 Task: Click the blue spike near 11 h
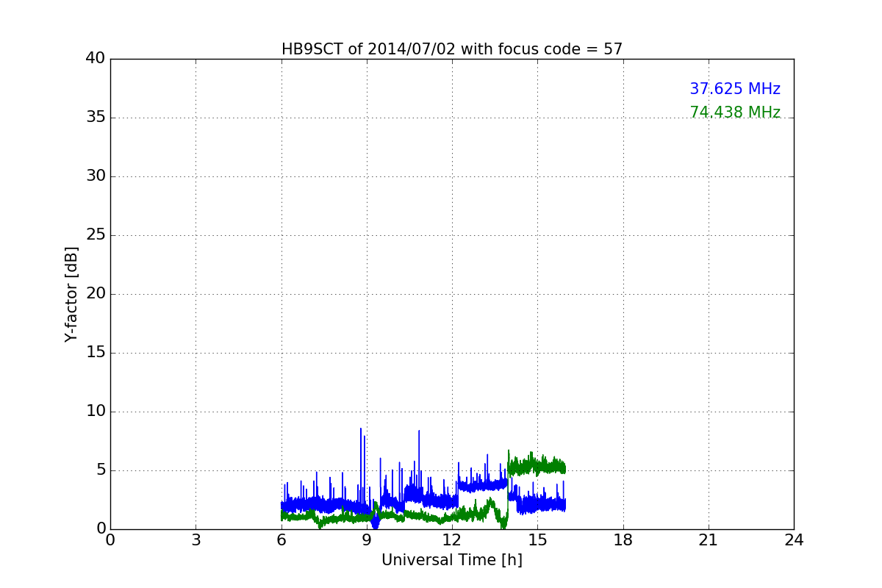pos(419,459)
